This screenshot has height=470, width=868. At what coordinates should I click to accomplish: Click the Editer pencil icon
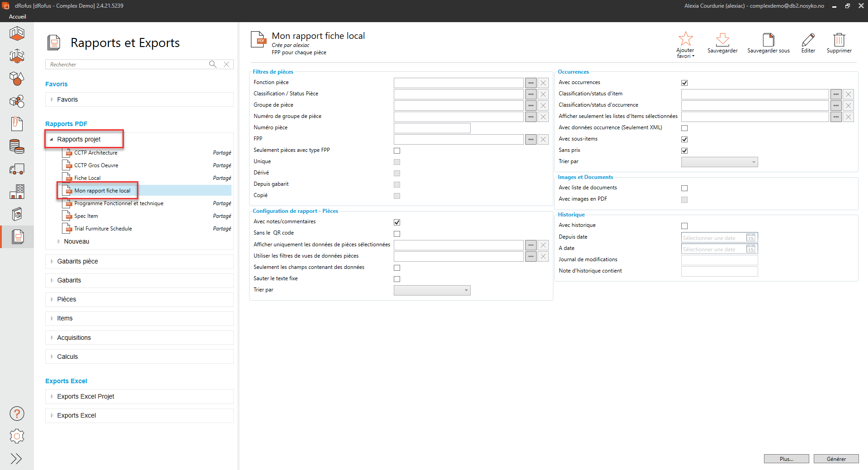click(808, 40)
